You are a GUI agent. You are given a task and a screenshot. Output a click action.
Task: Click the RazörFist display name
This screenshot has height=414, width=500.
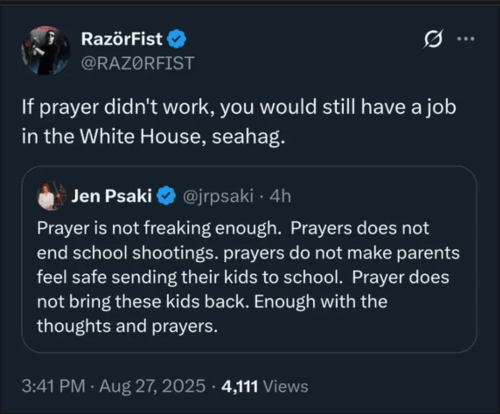point(122,39)
